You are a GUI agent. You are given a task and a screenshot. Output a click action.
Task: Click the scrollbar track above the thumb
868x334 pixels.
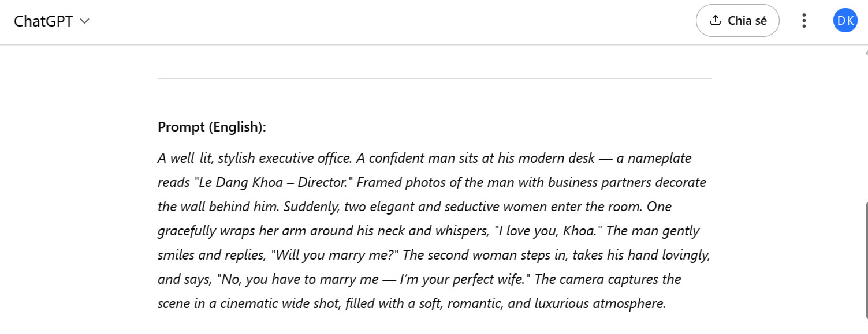(865, 127)
